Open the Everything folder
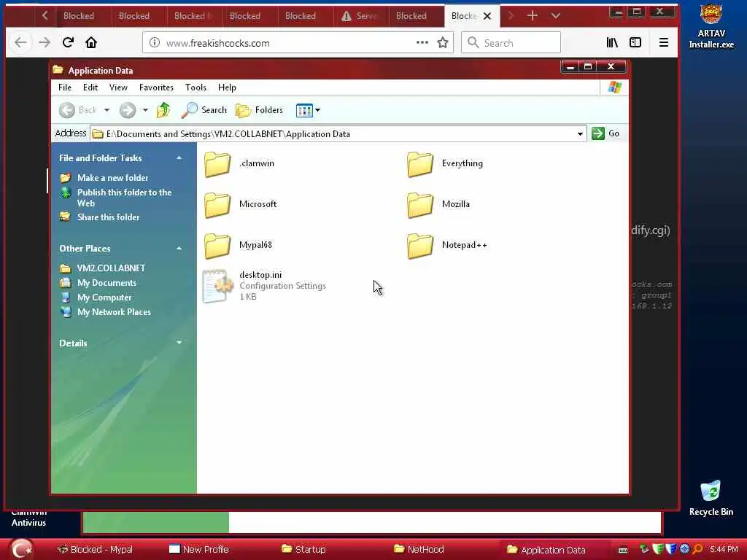The width and height of the screenshot is (747, 560). click(x=445, y=164)
